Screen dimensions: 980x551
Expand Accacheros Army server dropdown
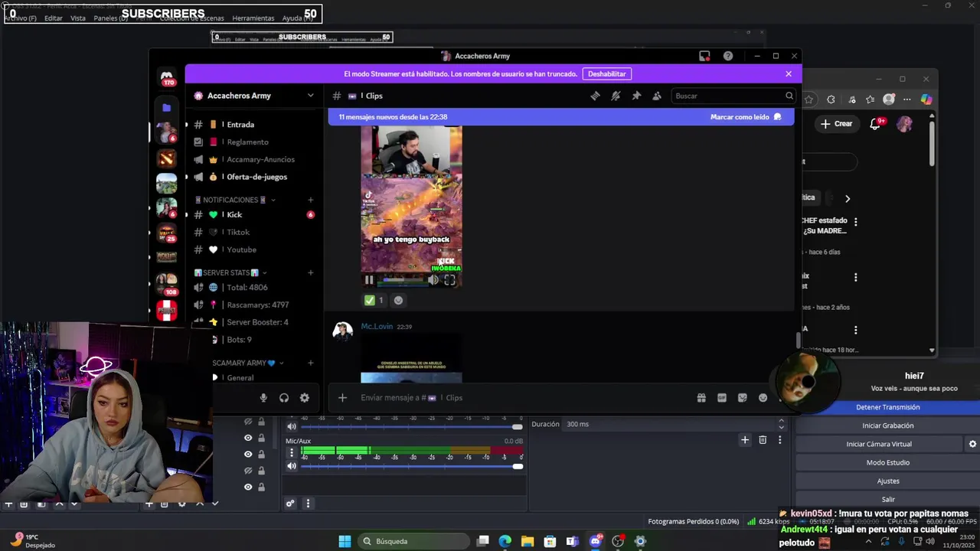(310, 96)
